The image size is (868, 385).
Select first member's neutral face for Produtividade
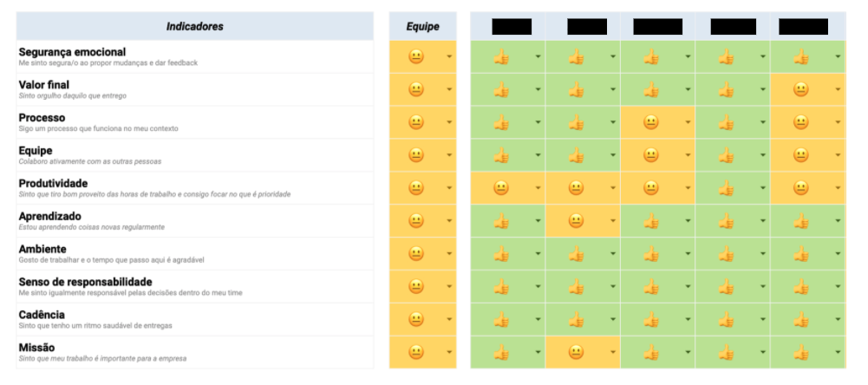pos(501,188)
